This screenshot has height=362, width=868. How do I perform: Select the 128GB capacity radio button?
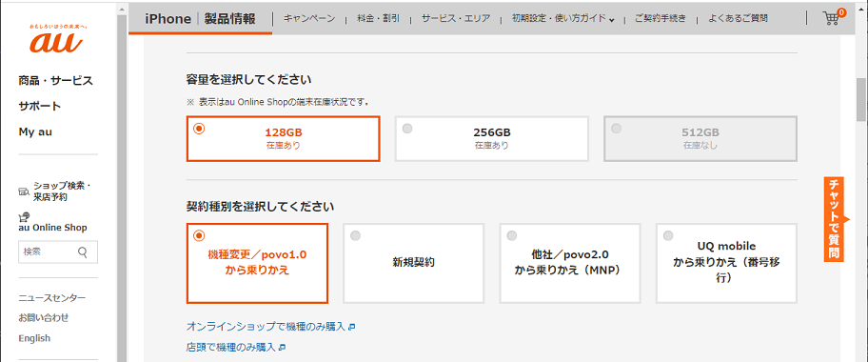click(199, 128)
